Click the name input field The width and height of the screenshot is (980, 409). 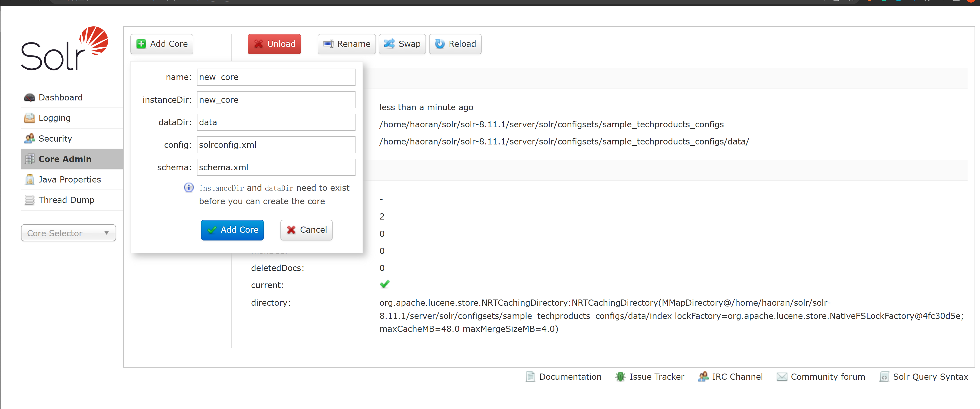coord(276,77)
